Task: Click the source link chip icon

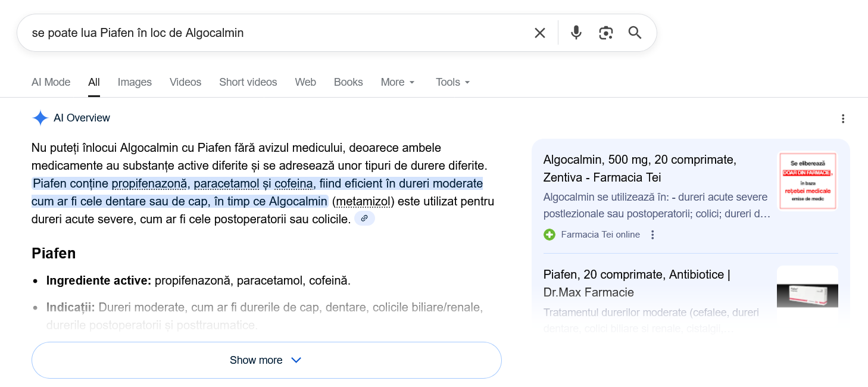Action: click(x=364, y=219)
